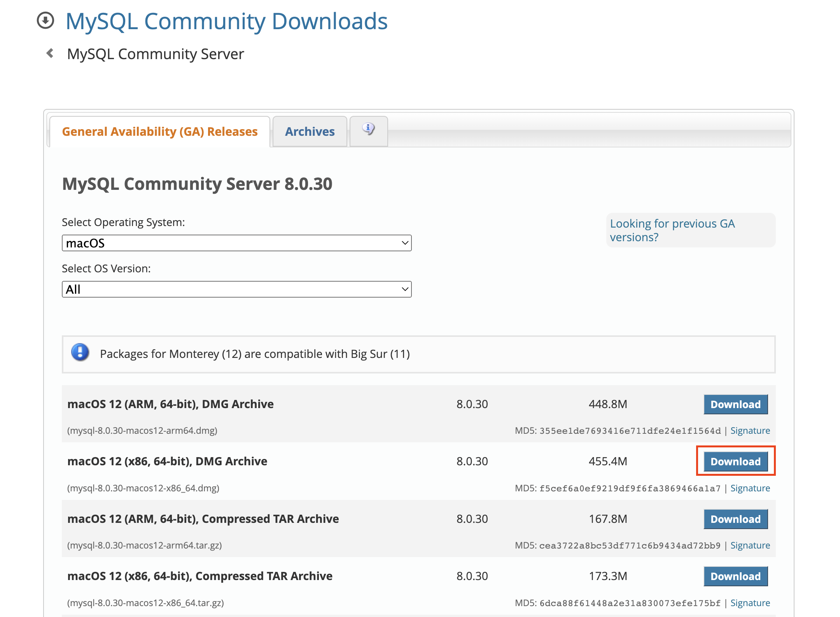
Task: Select the General Availability (GA) Releases tab
Action: [160, 131]
